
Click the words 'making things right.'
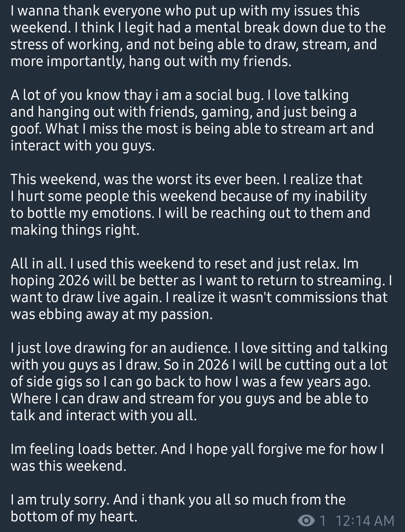[75, 230]
